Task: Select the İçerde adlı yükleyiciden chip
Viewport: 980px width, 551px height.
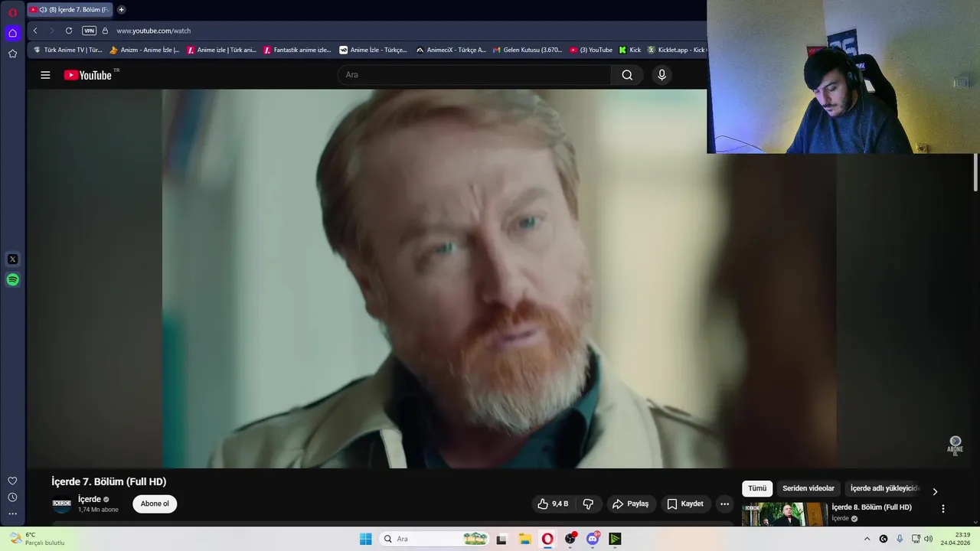Action: point(884,488)
